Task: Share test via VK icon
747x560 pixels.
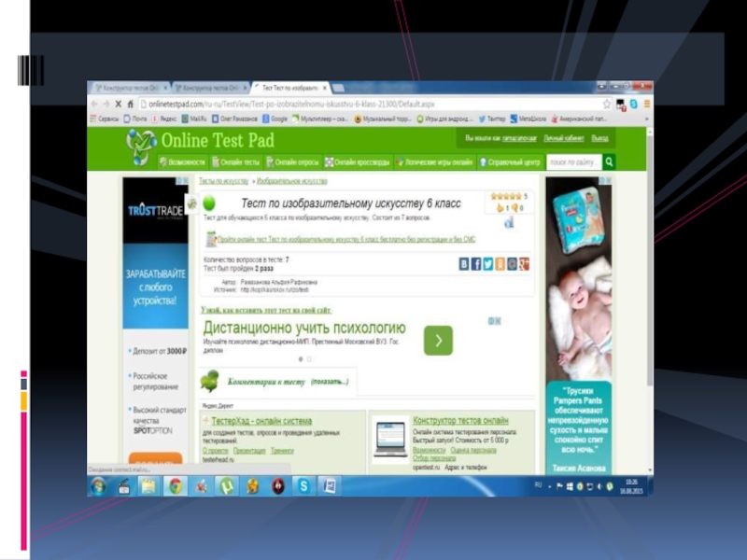Action: (x=464, y=264)
